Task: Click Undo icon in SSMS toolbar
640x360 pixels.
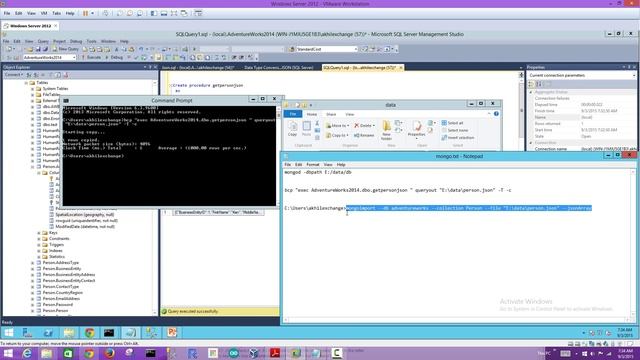Action: pos(141,49)
